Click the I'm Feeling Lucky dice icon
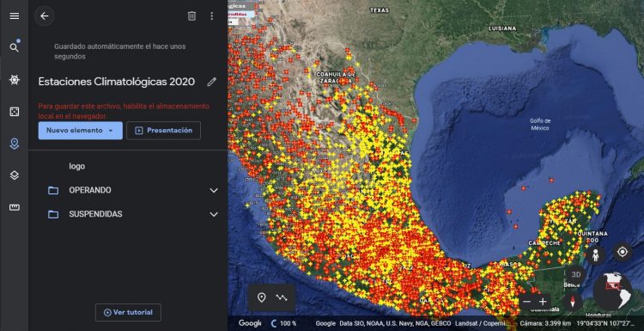Image resolution: width=644 pixels, height=331 pixels. (15, 112)
